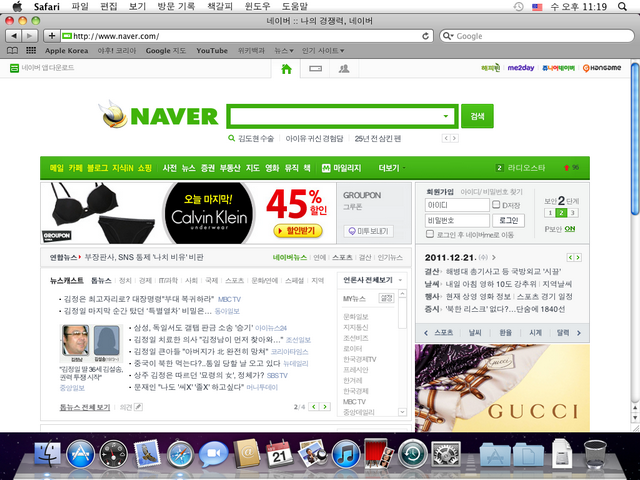Launch iPhoto from the Dock

pos(312,453)
